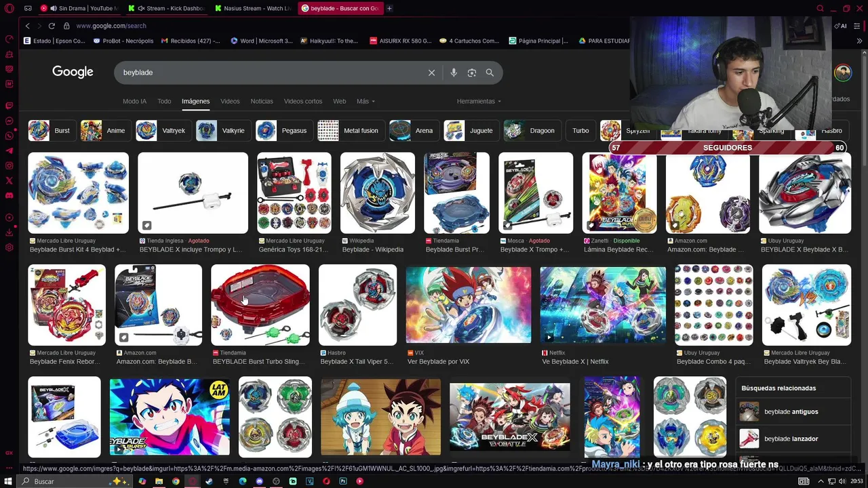Open Photoshop from the taskbar

(x=343, y=481)
